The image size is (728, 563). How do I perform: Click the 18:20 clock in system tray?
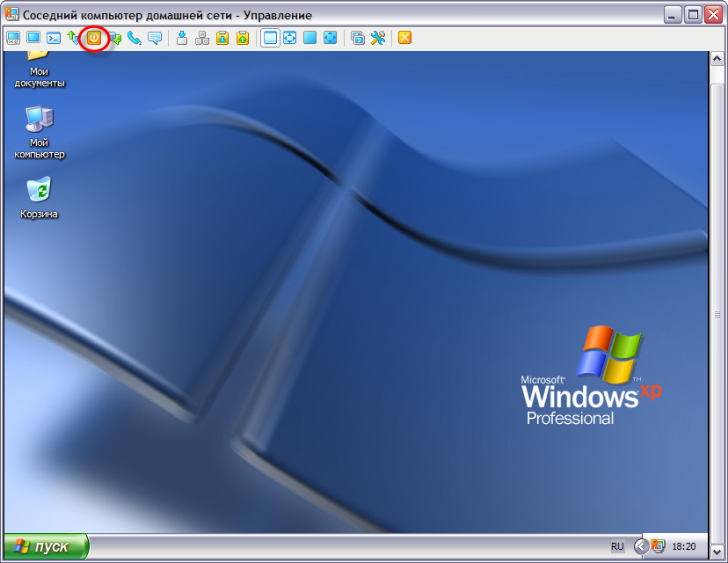(683, 546)
